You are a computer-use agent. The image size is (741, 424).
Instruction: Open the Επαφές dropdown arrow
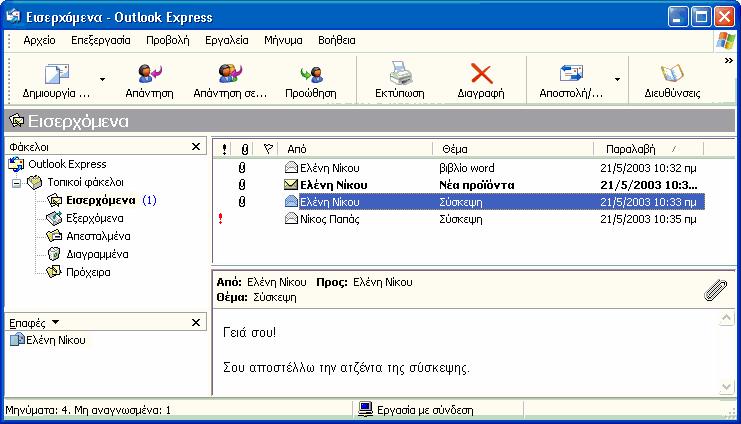(x=55, y=322)
